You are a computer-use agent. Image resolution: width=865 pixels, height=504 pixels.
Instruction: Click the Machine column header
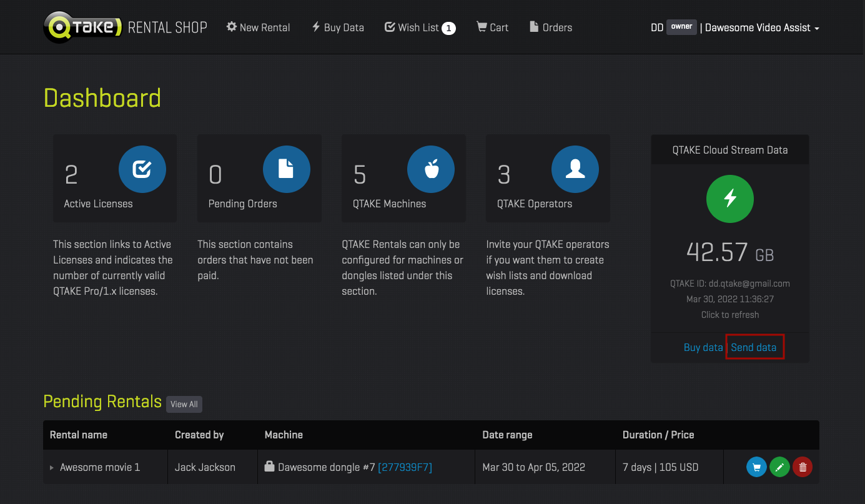click(x=284, y=435)
